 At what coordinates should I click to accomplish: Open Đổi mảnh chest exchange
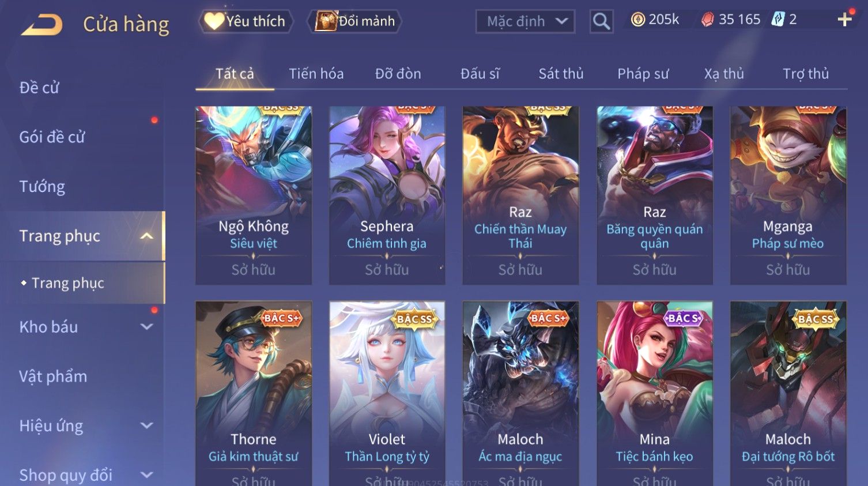pyautogui.click(x=354, y=21)
